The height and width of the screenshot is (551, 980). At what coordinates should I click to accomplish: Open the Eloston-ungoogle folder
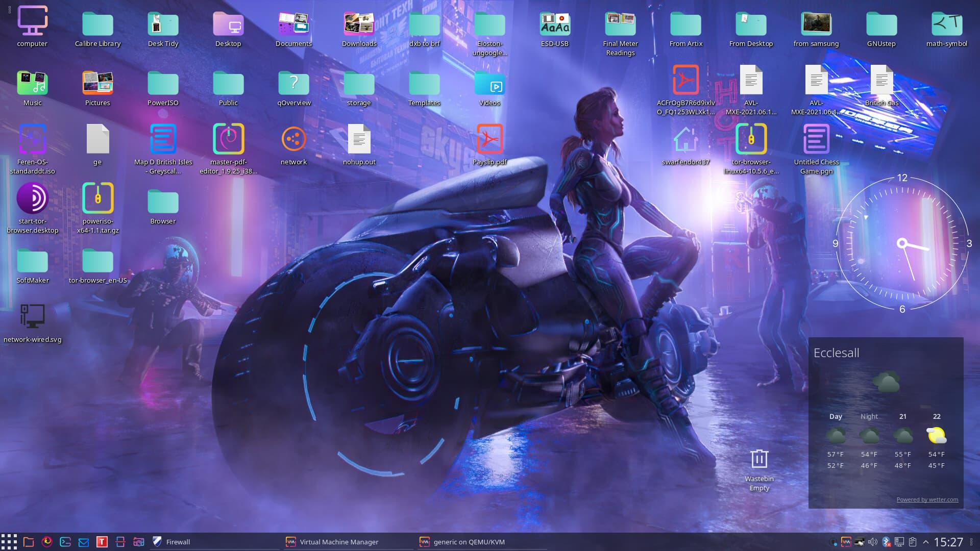coord(489,34)
